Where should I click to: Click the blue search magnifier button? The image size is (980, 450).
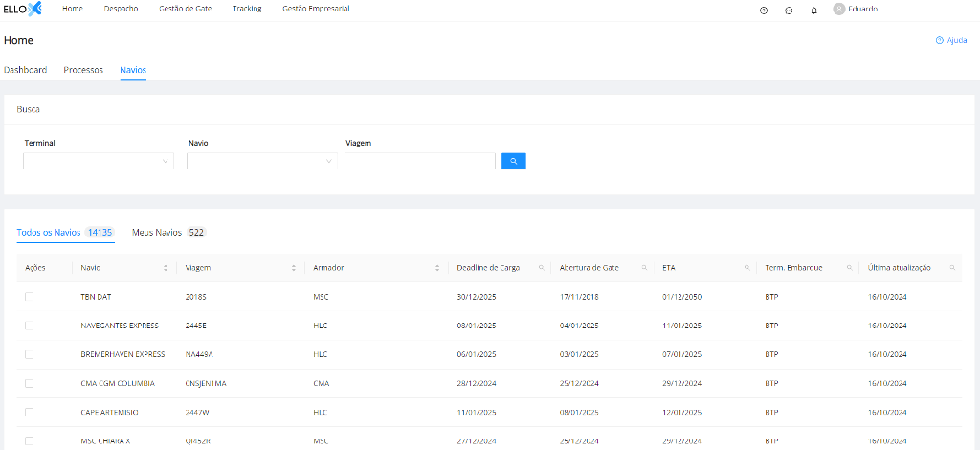[513, 161]
